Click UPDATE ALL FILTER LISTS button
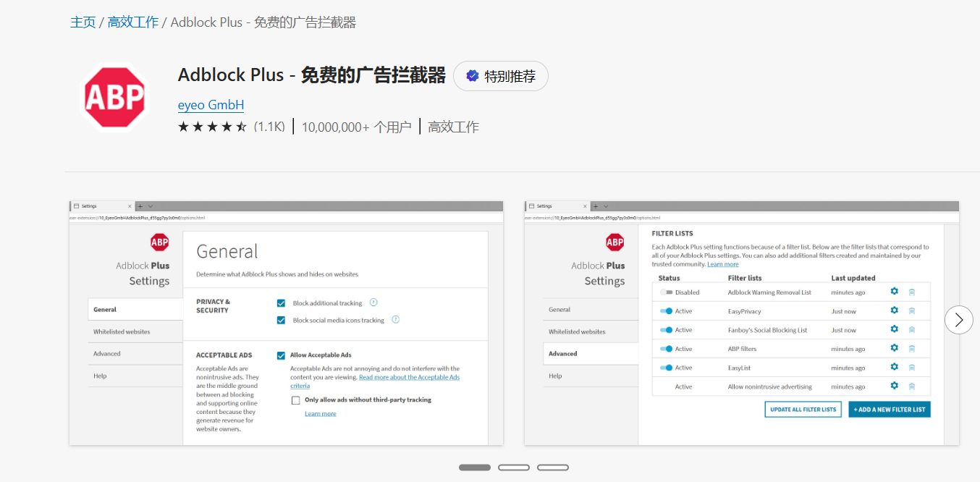 click(803, 410)
